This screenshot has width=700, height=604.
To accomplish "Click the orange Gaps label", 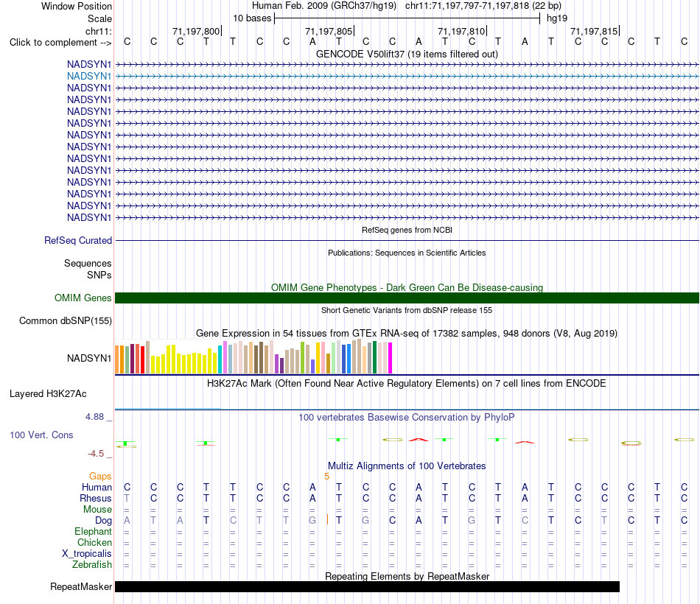I will pyautogui.click(x=100, y=477).
